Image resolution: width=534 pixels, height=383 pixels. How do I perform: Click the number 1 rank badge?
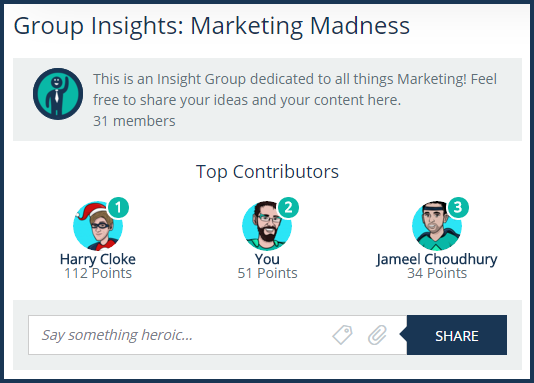pos(118,207)
